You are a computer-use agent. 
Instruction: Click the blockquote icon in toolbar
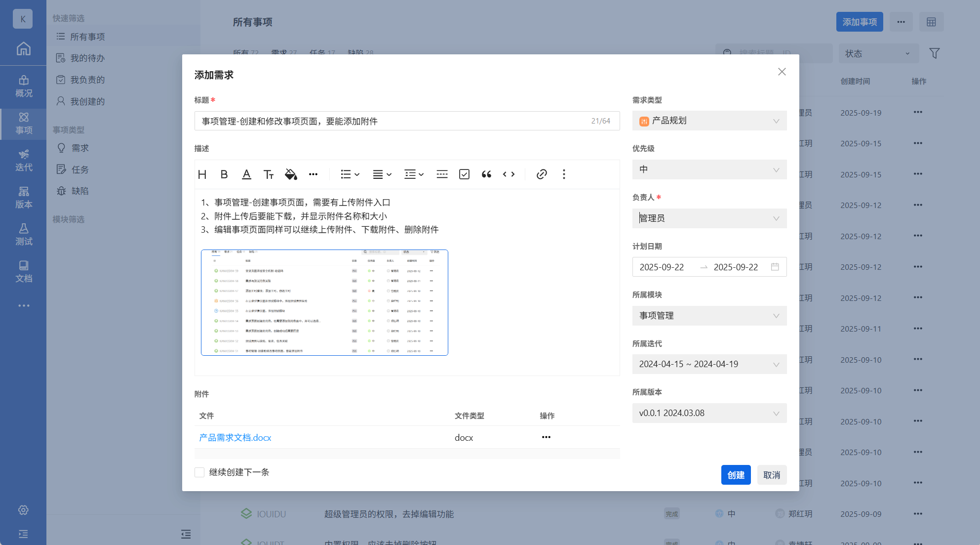tap(486, 174)
